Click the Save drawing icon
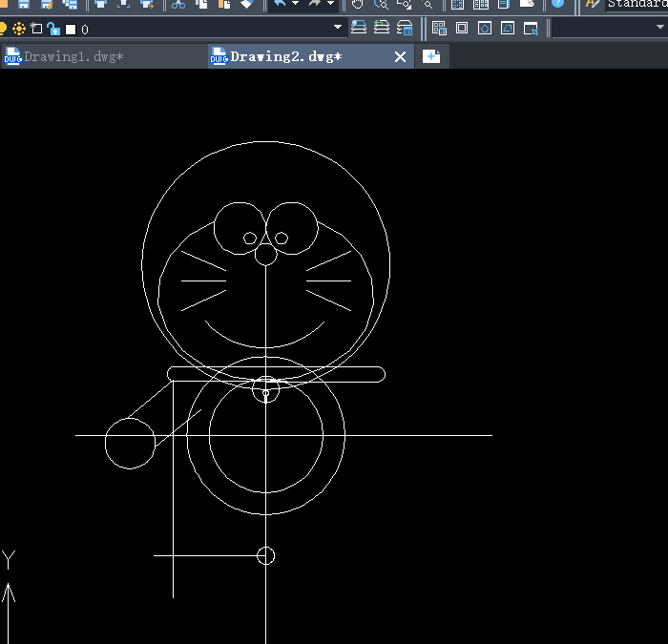 pyautogui.click(x=24, y=4)
